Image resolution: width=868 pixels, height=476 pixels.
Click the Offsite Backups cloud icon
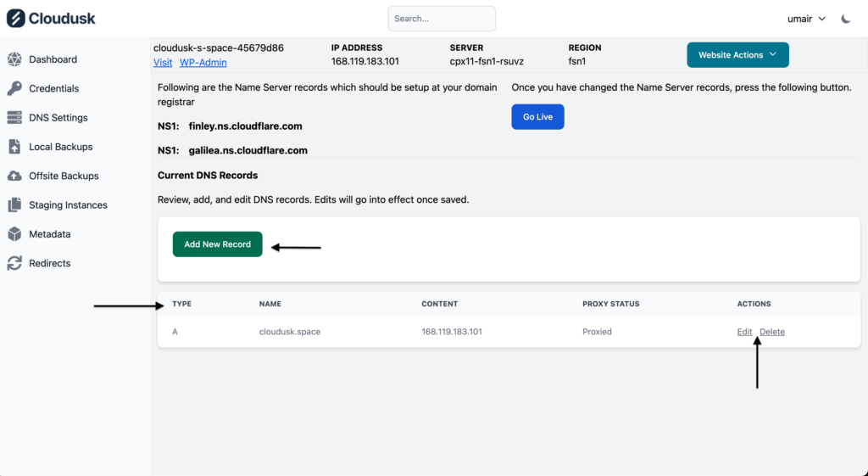14,176
